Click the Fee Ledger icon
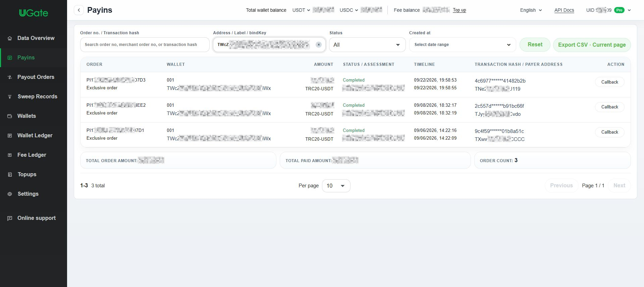Screen dimensions: 644x287 click(x=10, y=155)
